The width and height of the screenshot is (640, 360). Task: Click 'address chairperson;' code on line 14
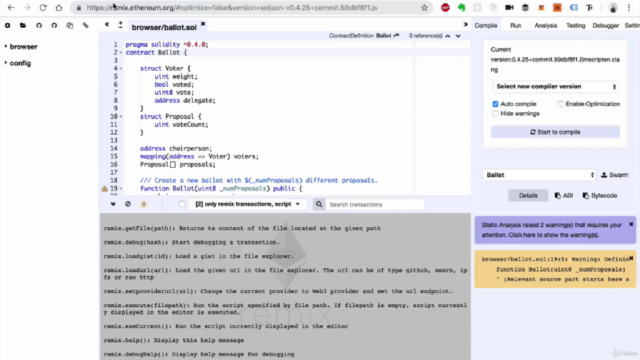tap(176, 149)
